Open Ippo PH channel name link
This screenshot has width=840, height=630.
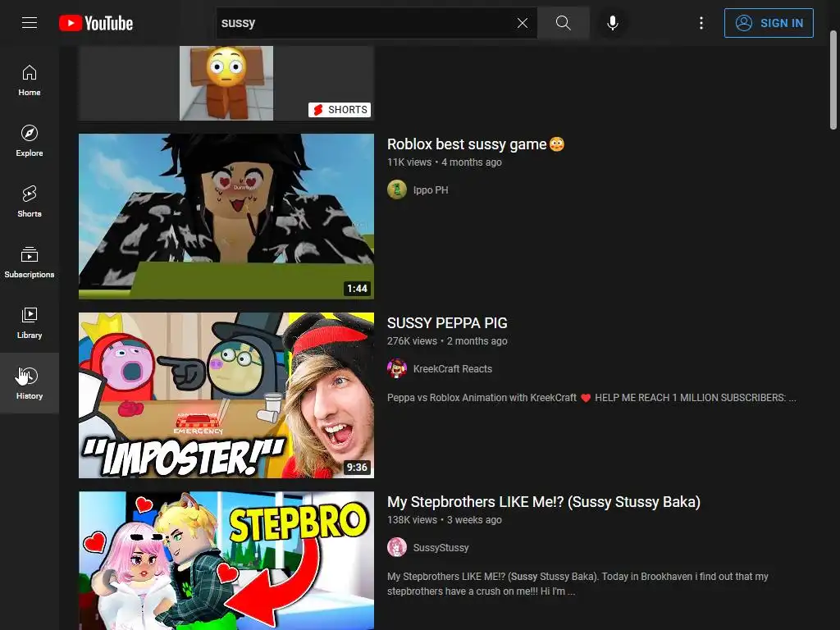pyautogui.click(x=431, y=190)
